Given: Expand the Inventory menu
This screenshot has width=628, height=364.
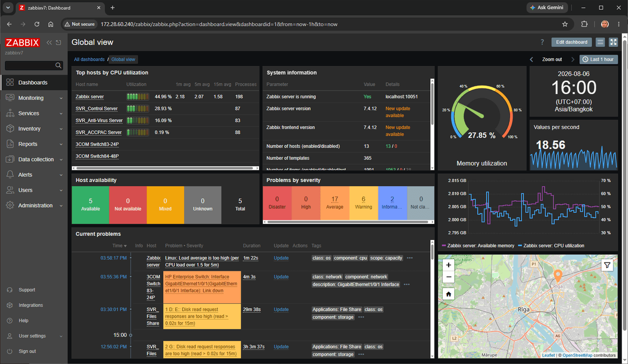Looking at the screenshot, I should tap(33, 129).
